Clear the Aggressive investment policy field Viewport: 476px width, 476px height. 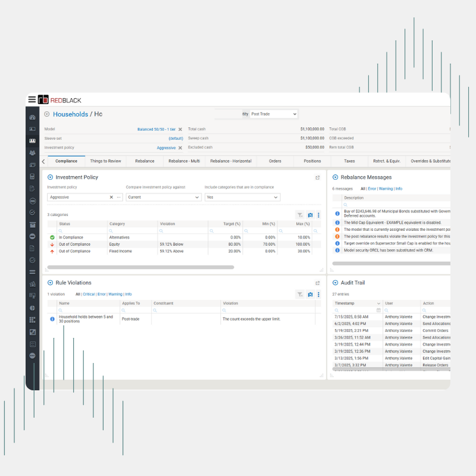pos(111,198)
